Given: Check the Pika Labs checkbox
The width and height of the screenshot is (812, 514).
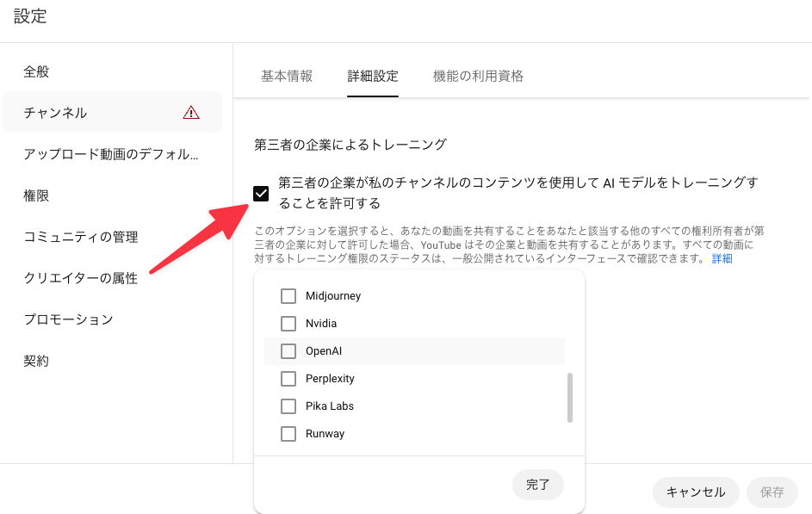Looking at the screenshot, I should [288, 406].
